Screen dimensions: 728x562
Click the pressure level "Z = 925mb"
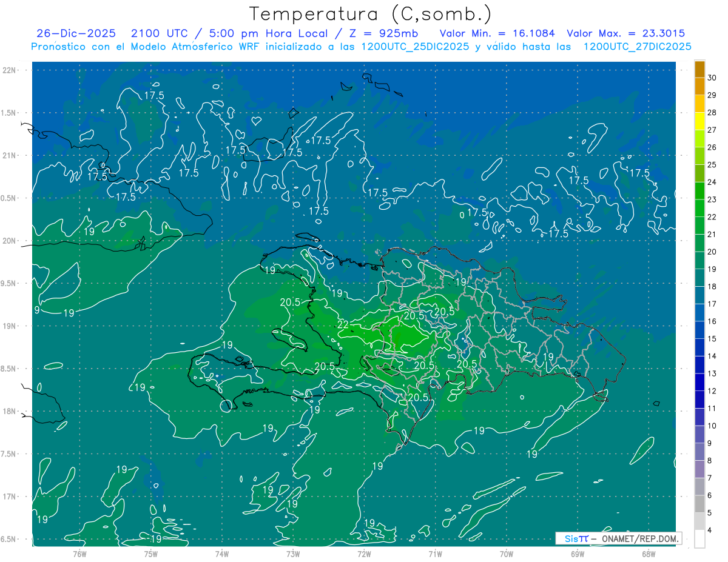pos(385,33)
